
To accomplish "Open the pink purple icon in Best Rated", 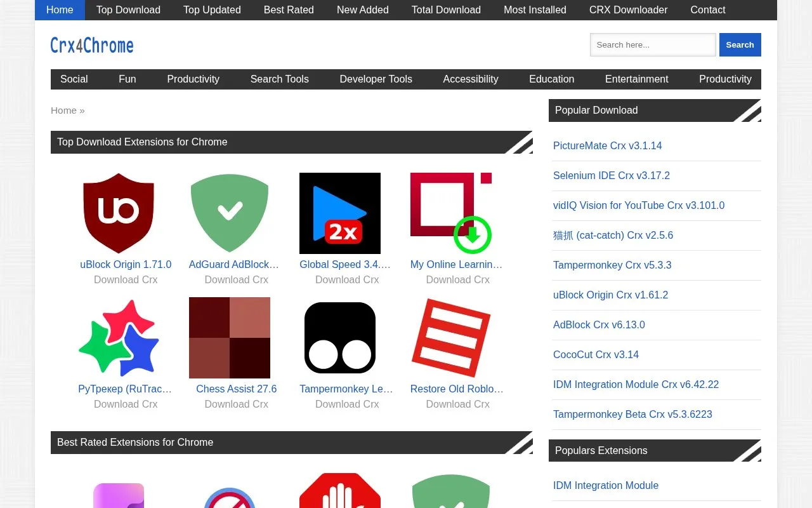I will point(119,495).
